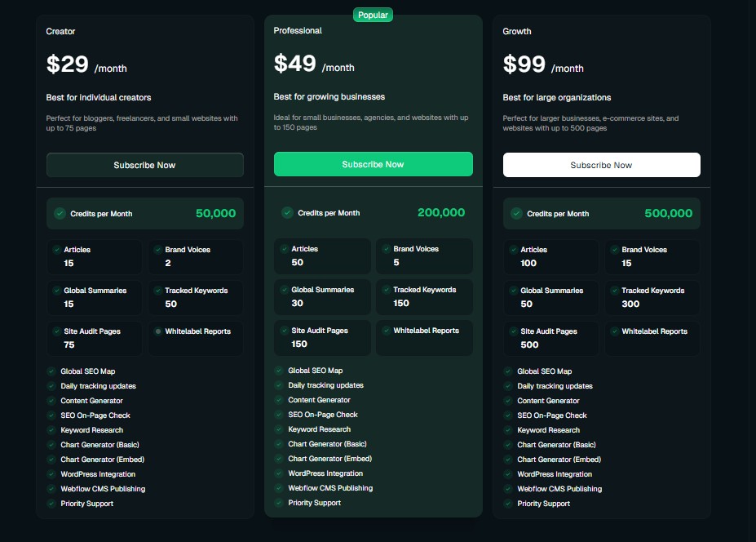Toggle the checkmark beside Creator's Content Generator
The width and height of the screenshot is (756, 542).
[x=51, y=401]
